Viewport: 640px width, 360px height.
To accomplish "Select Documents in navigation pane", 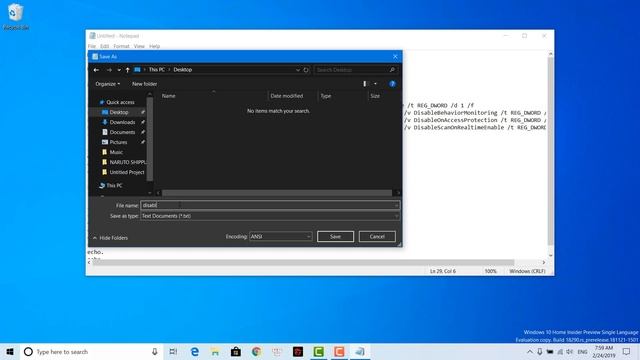I will click(x=122, y=132).
